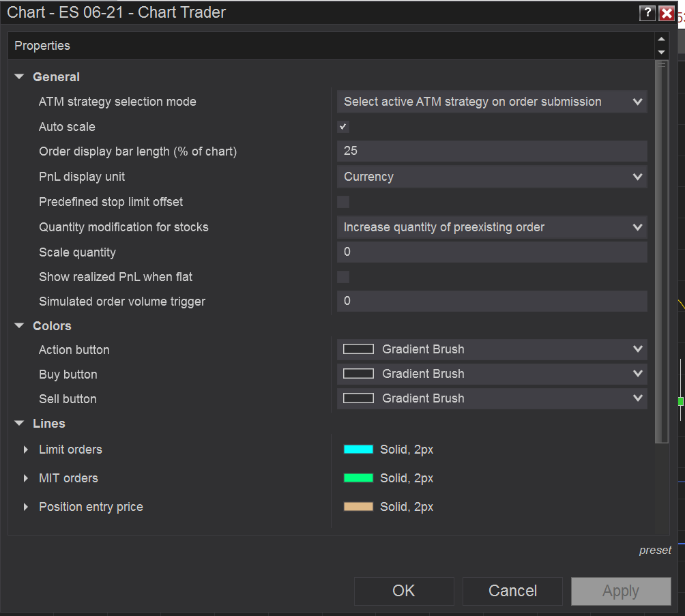Select the Order display bar length field

click(491, 151)
